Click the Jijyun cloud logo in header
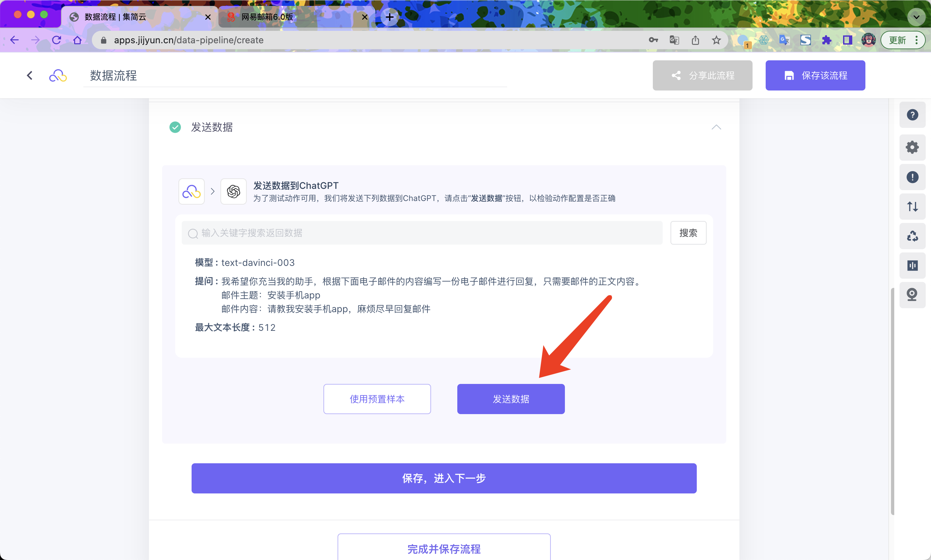The height and width of the screenshot is (560, 931). click(x=58, y=76)
